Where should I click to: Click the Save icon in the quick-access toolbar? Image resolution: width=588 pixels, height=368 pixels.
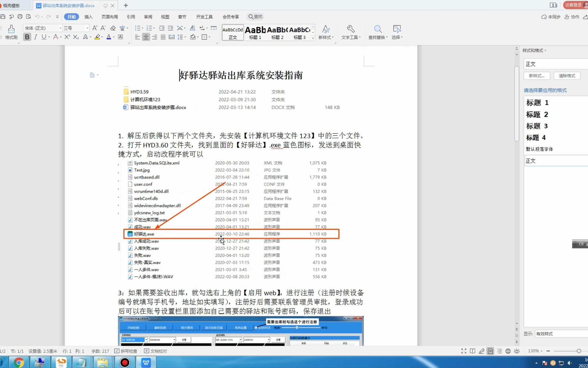3,17
